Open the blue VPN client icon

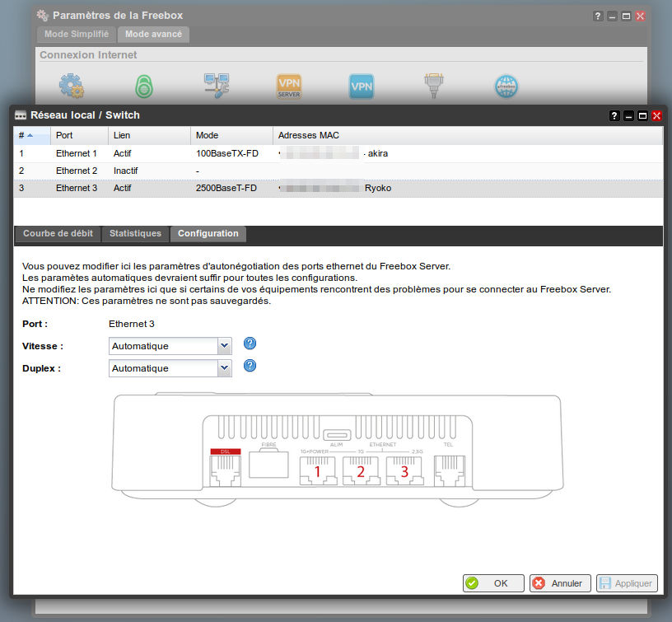tap(362, 87)
